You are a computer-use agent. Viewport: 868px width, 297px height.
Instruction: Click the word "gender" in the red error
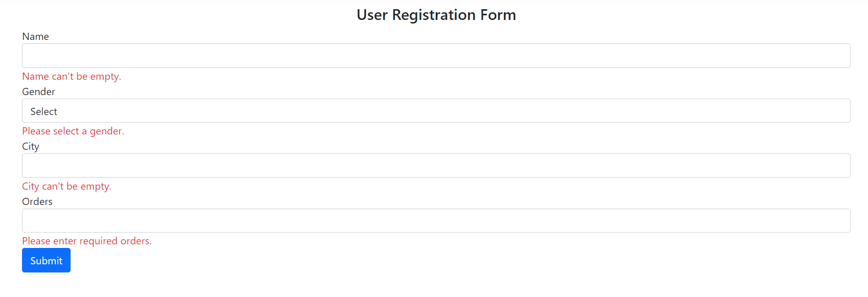tap(106, 132)
